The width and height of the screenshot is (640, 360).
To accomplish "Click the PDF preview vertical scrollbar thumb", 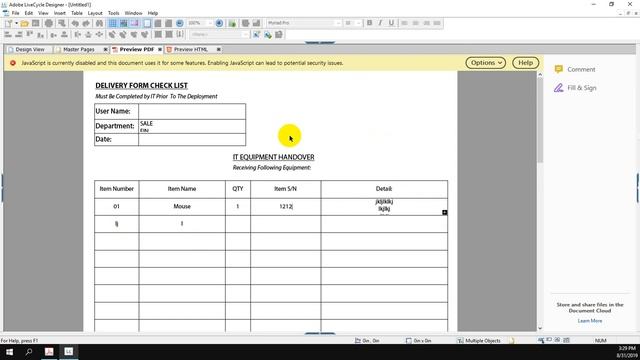I will 540,120.
